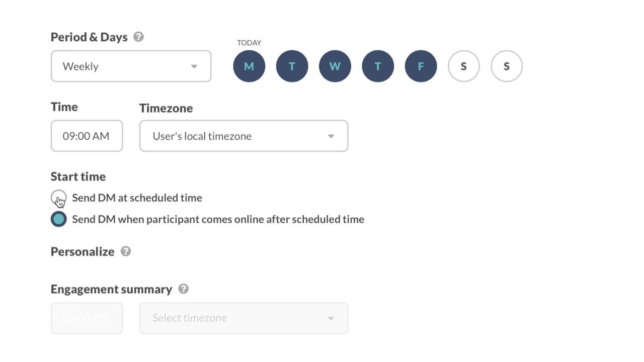This screenshot has height=362, width=644.
Task: Toggle Thursday day circle
Action: [378, 66]
